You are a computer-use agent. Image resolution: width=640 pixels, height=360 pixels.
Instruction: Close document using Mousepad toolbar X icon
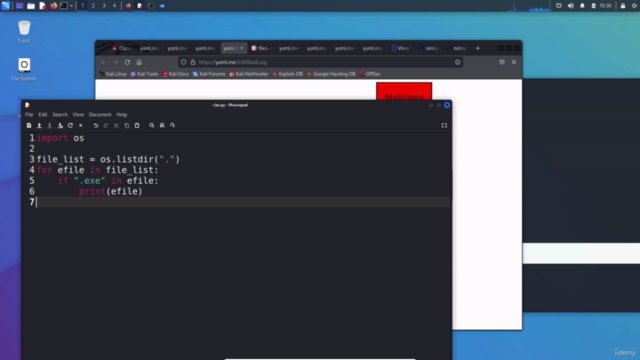(80, 125)
